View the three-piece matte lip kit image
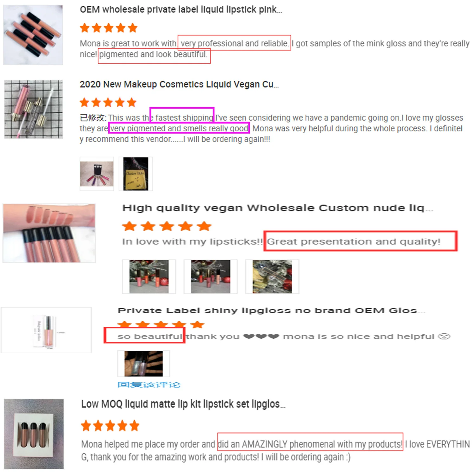This screenshot has height=476, width=476. click(34, 434)
